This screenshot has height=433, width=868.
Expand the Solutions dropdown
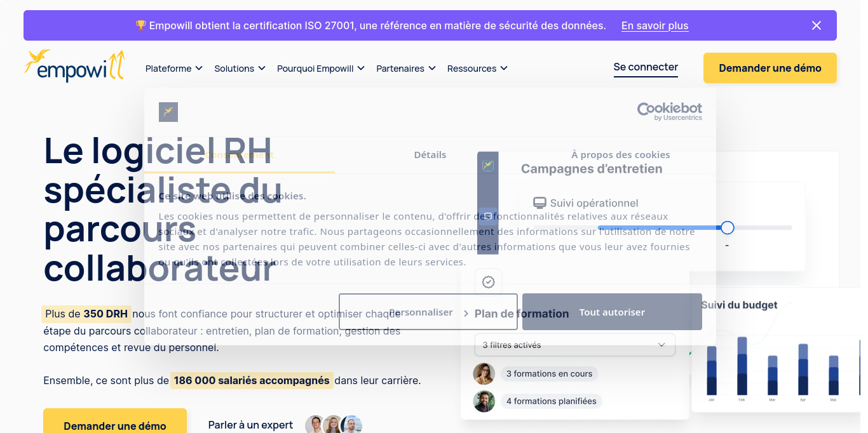click(x=240, y=68)
